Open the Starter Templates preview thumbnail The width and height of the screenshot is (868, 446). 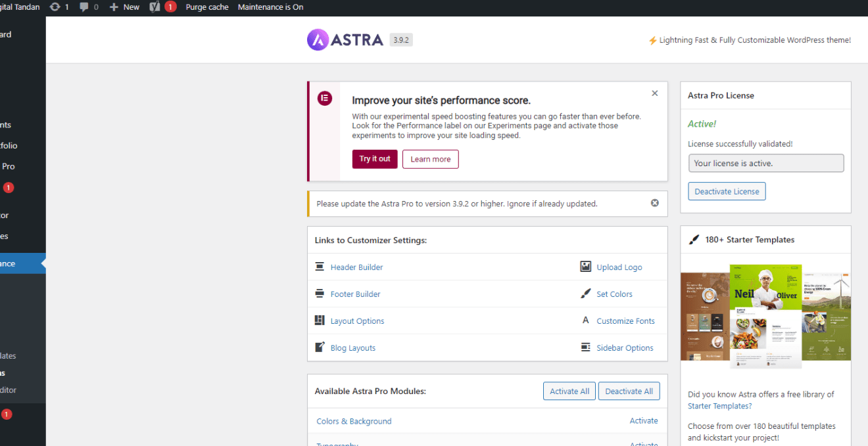click(x=765, y=312)
